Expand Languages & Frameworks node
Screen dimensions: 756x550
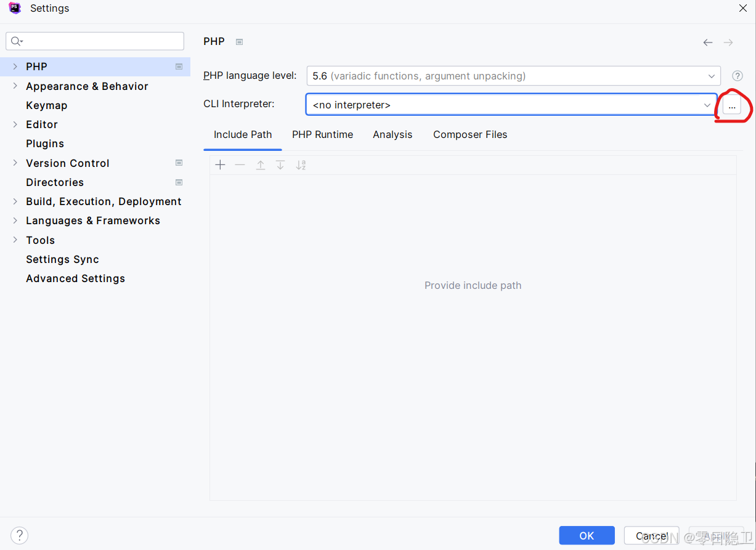(15, 220)
